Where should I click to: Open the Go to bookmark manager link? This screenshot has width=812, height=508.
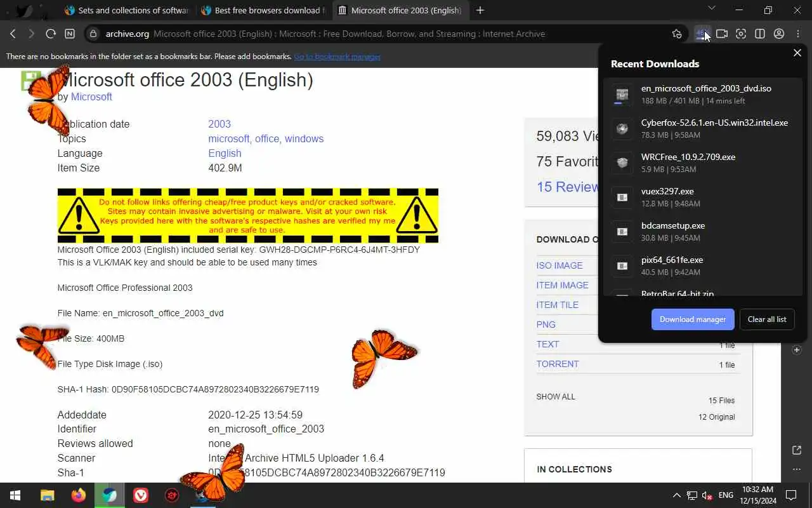(x=337, y=57)
